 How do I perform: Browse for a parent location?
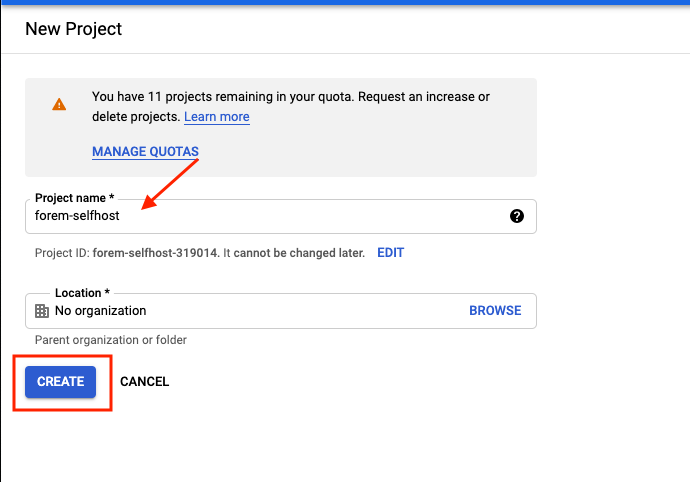coord(495,311)
